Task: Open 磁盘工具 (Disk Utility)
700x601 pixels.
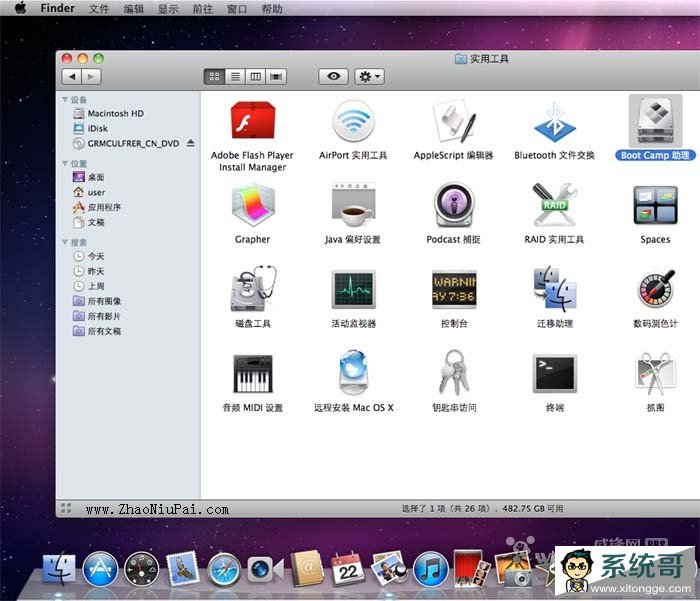Action: pyautogui.click(x=253, y=289)
